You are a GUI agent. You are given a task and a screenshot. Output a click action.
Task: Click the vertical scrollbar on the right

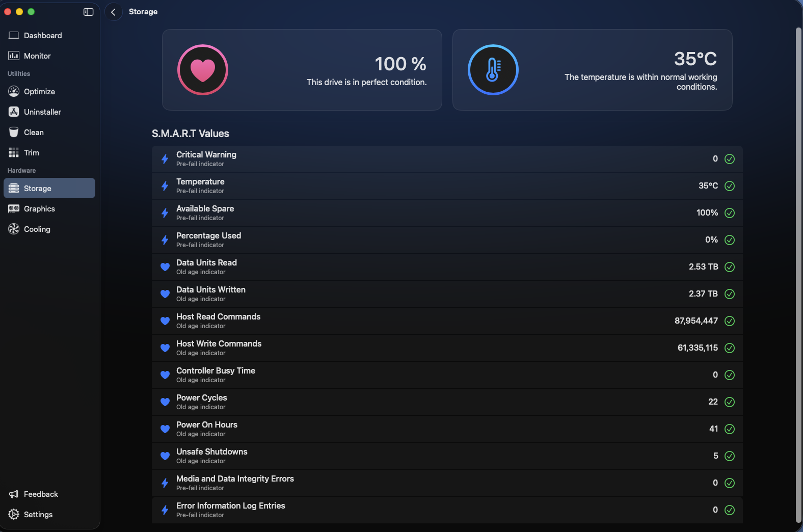[x=798, y=275]
